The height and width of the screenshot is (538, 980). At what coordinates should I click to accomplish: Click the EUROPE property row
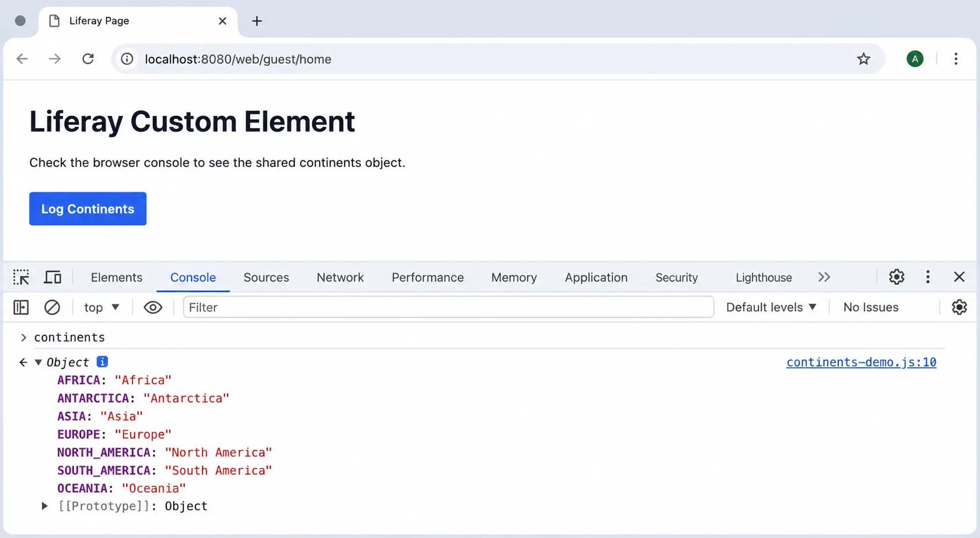115,434
